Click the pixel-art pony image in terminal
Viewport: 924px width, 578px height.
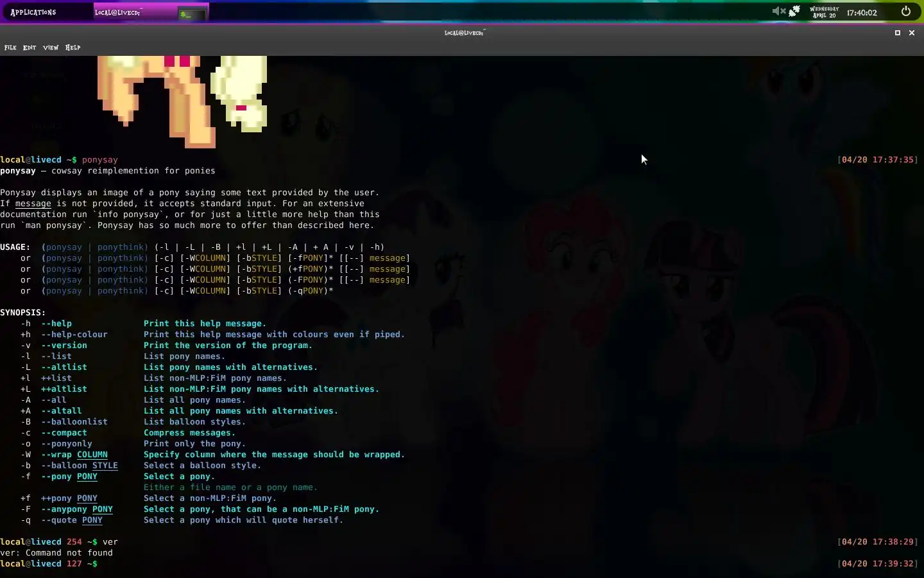point(182,101)
